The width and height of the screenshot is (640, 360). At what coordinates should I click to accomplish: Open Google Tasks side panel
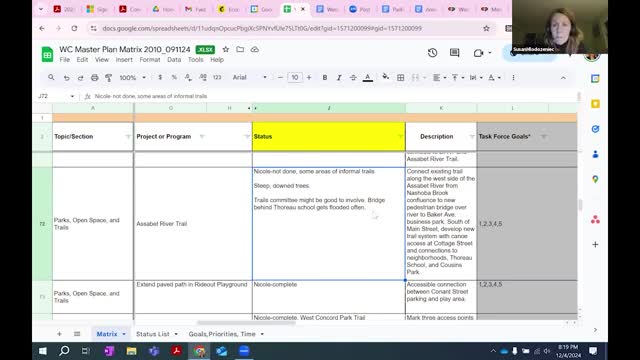coord(595,129)
